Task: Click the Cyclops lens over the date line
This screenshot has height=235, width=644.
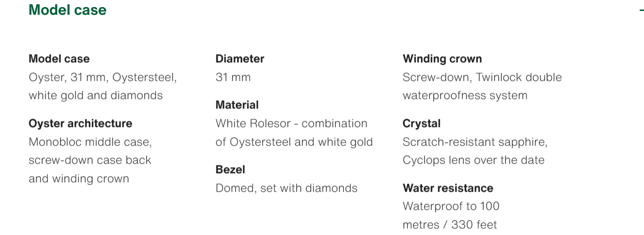Action: tap(473, 160)
